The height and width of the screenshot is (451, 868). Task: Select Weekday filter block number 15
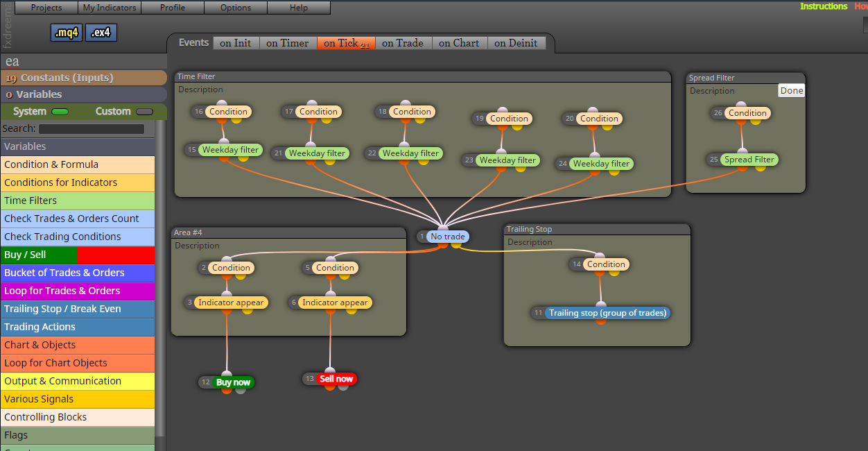point(230,150)
